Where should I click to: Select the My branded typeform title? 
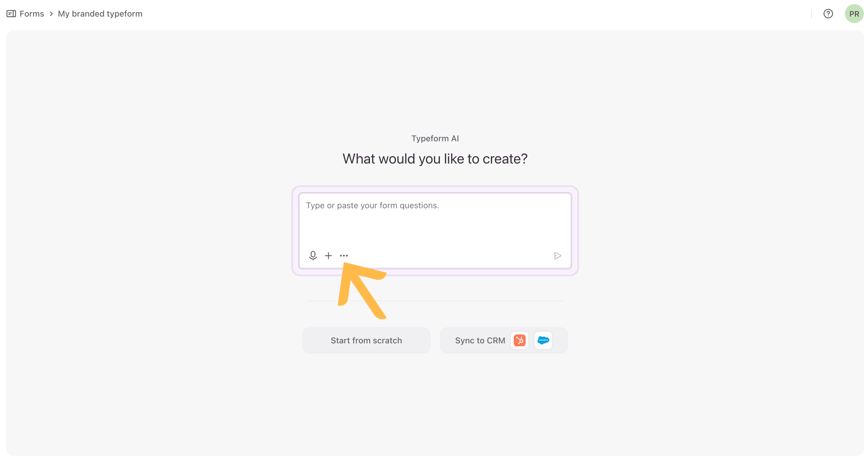pos(100,14)
